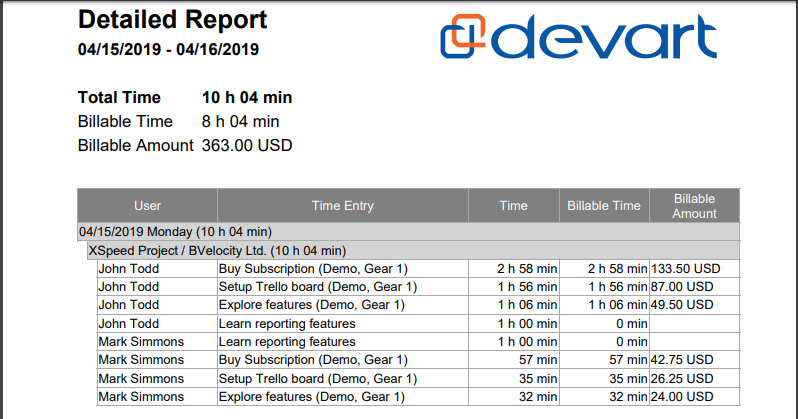Click John Todd in the Buy Subscription row
Screen dimensions: 798x419
click(129, 269)
